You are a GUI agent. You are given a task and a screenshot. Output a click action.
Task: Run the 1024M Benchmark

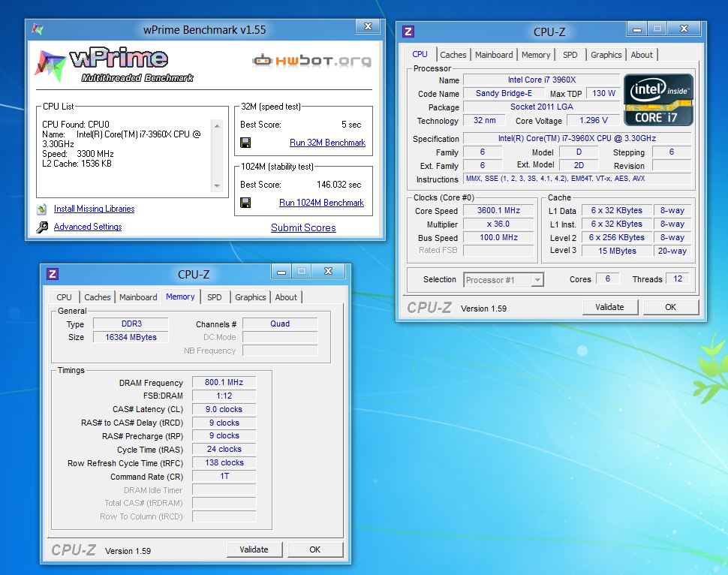point(321,203)
